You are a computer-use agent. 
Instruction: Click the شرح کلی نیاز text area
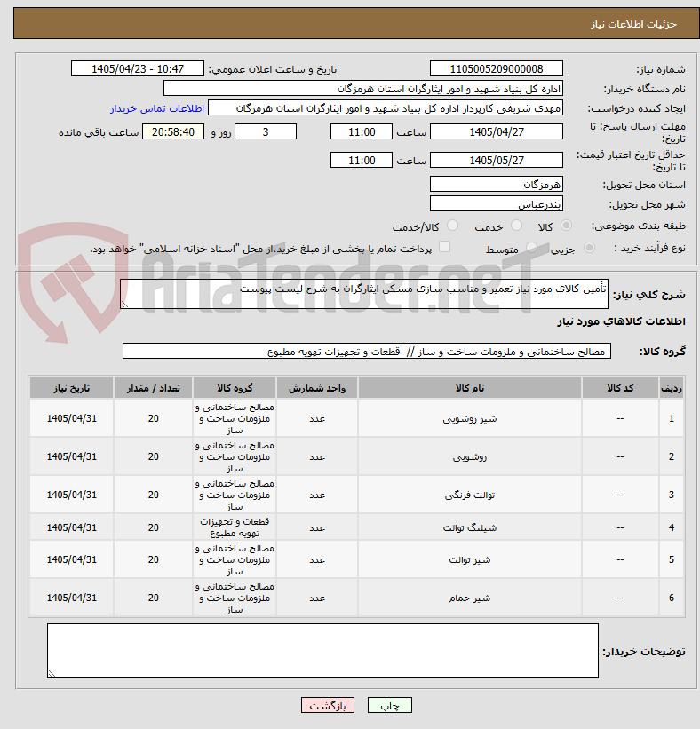click(x=364, y=294)
